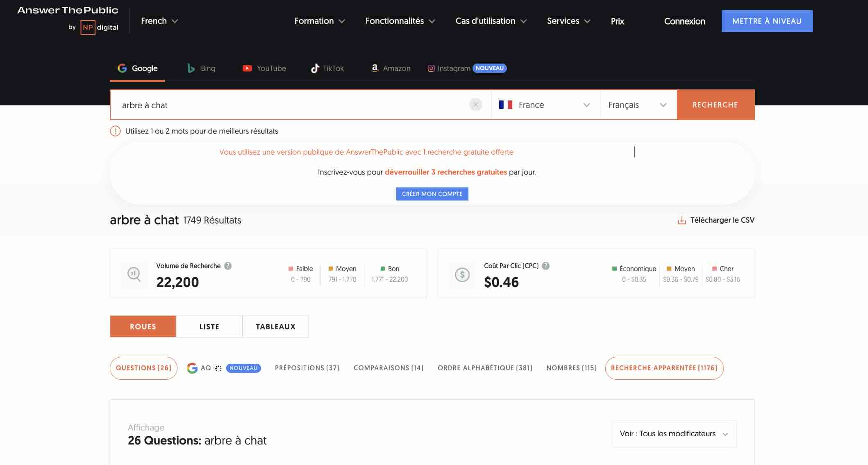Select the TikTok search source

pyautogui.click(x=327, y=68)
